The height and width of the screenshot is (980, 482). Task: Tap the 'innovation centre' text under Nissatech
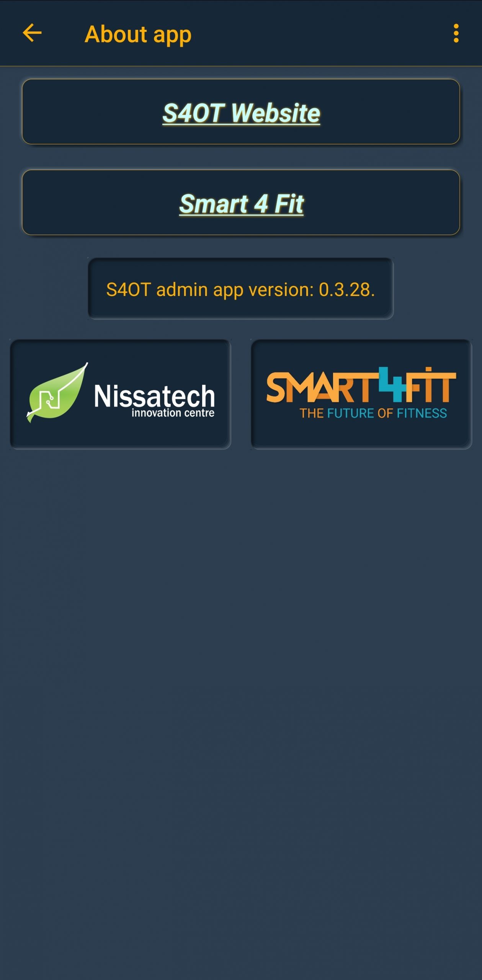173,413
